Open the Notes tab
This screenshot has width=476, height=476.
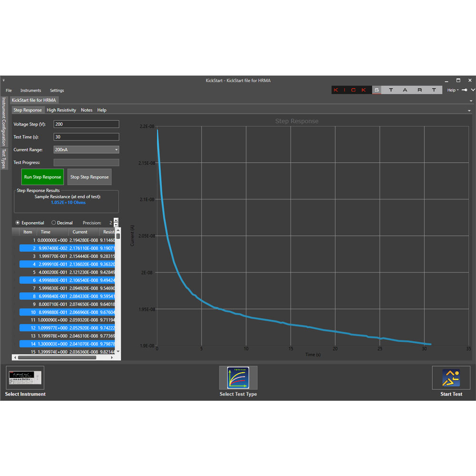[x=87, y=110]
